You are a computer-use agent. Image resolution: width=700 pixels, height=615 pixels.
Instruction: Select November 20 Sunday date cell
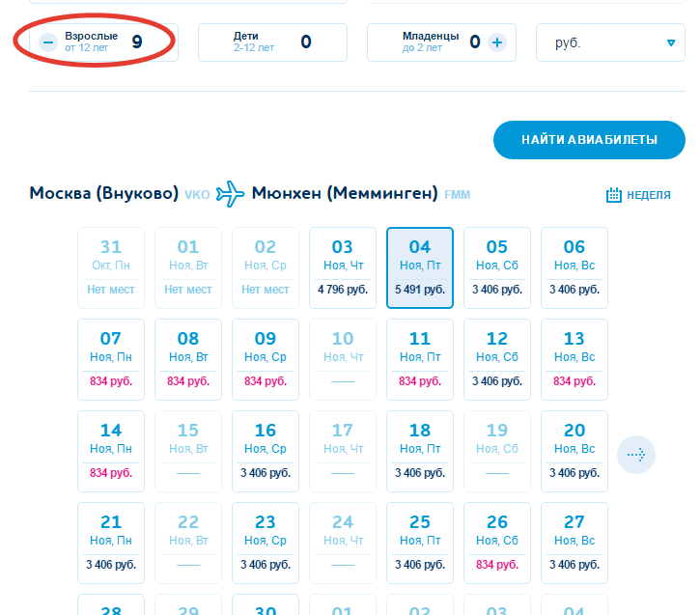pyautogui.click(x=574, y=451)
